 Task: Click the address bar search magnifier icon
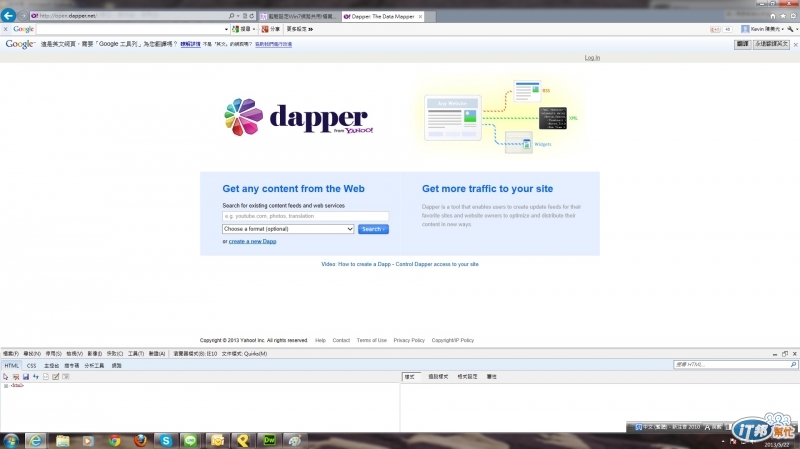231,16
